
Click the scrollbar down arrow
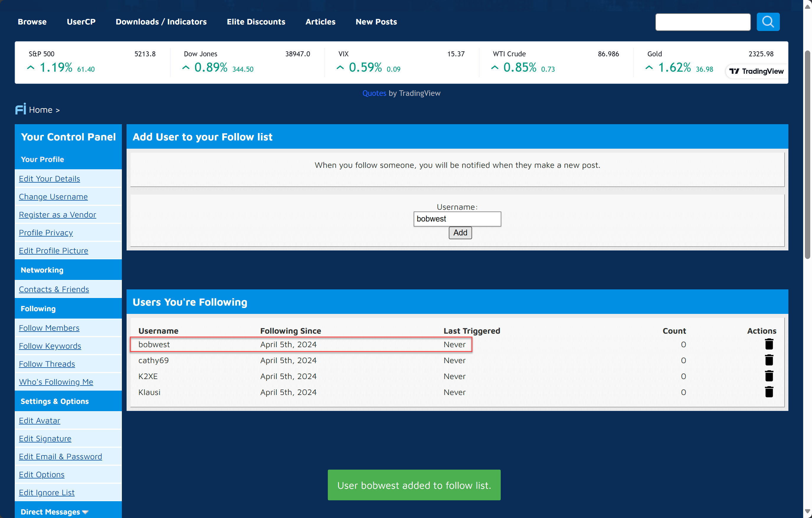[x=807, y=512]
